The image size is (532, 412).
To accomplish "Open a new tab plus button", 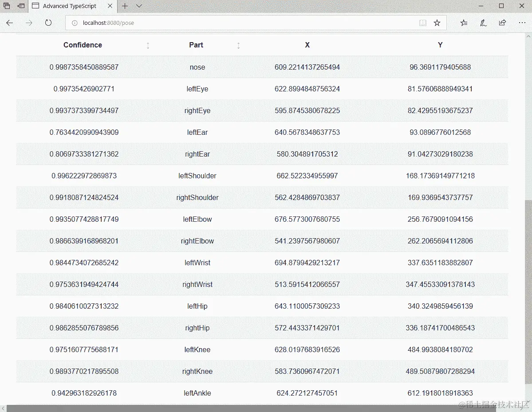I will (125, 6).
